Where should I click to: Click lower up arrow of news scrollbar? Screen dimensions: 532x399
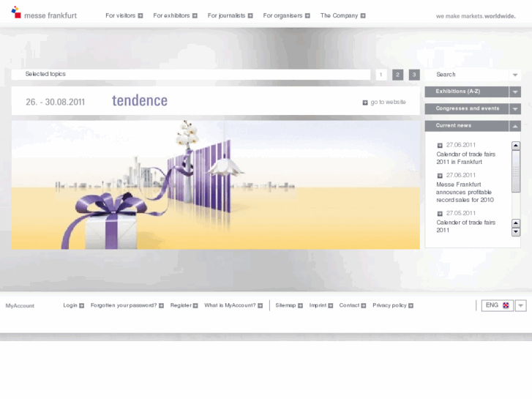coord(516,223)
